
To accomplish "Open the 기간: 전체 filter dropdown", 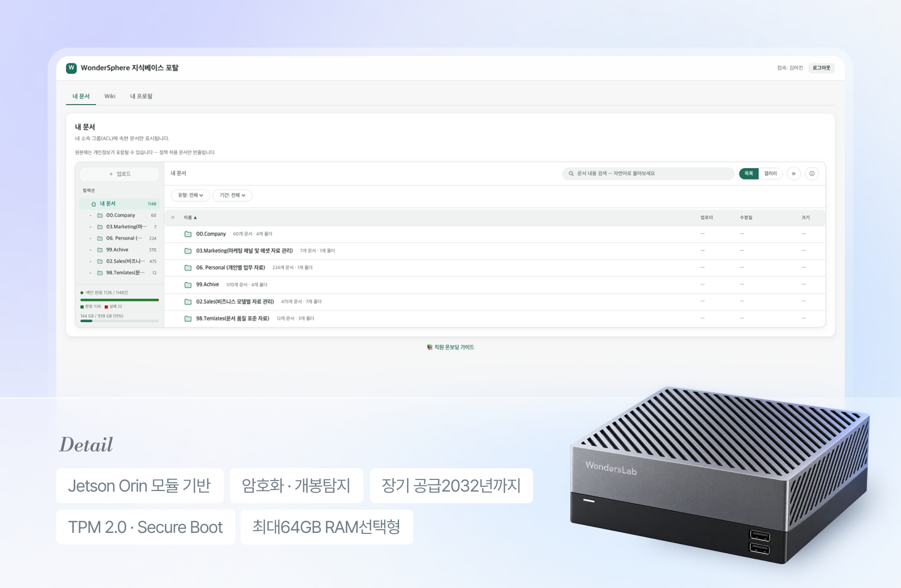I will coord(232,195).
